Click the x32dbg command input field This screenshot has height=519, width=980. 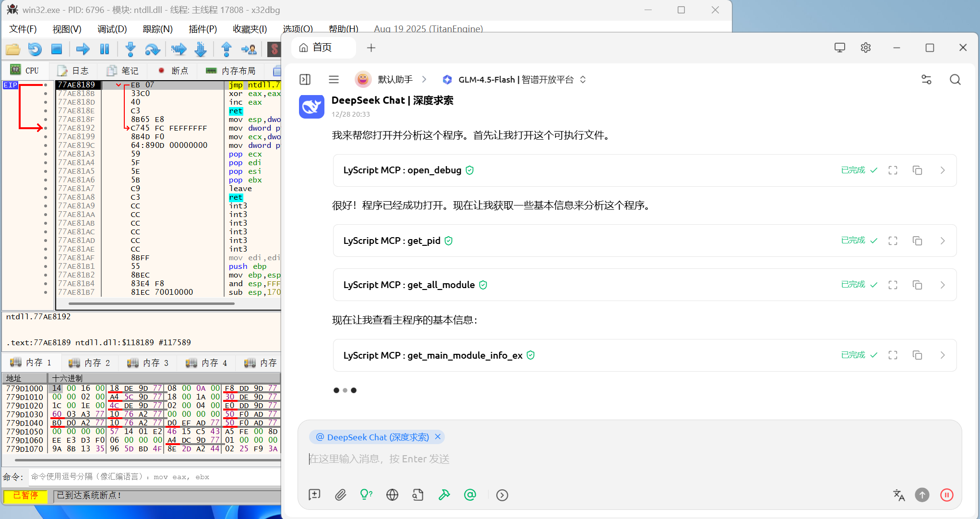(x=154, y=477)
